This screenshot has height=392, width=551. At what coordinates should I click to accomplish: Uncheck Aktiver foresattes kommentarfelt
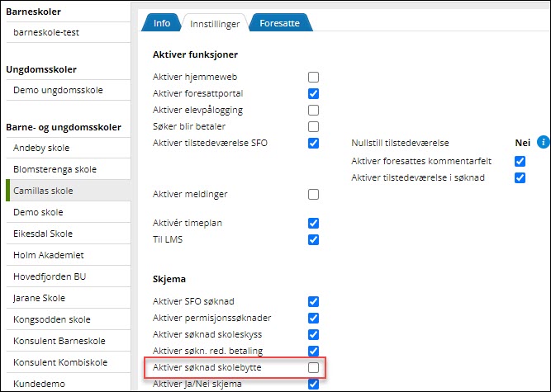(520, 161)
